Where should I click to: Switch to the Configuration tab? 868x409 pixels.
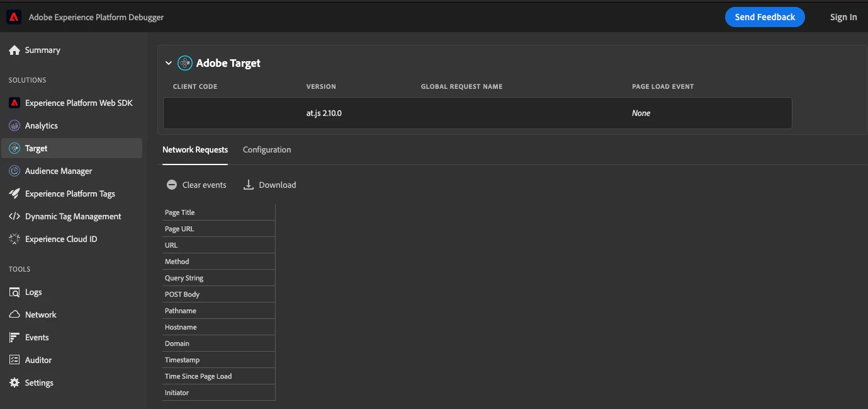click(x=267, y=150)
